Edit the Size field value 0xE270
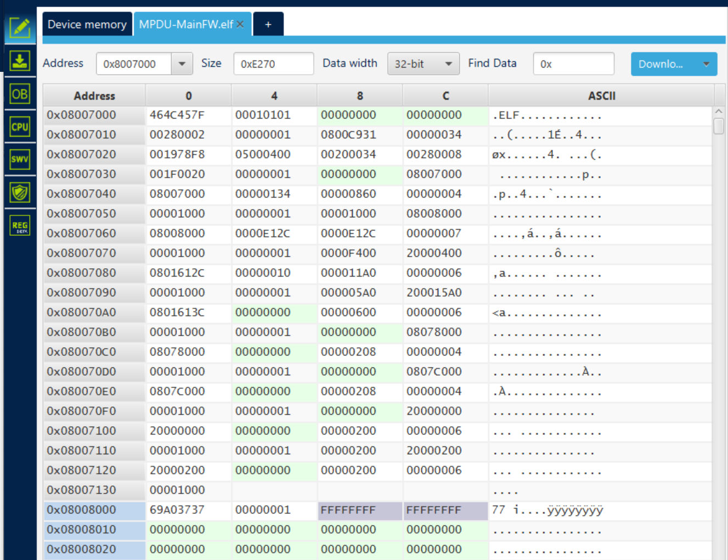728x560 pixels. 273,64
